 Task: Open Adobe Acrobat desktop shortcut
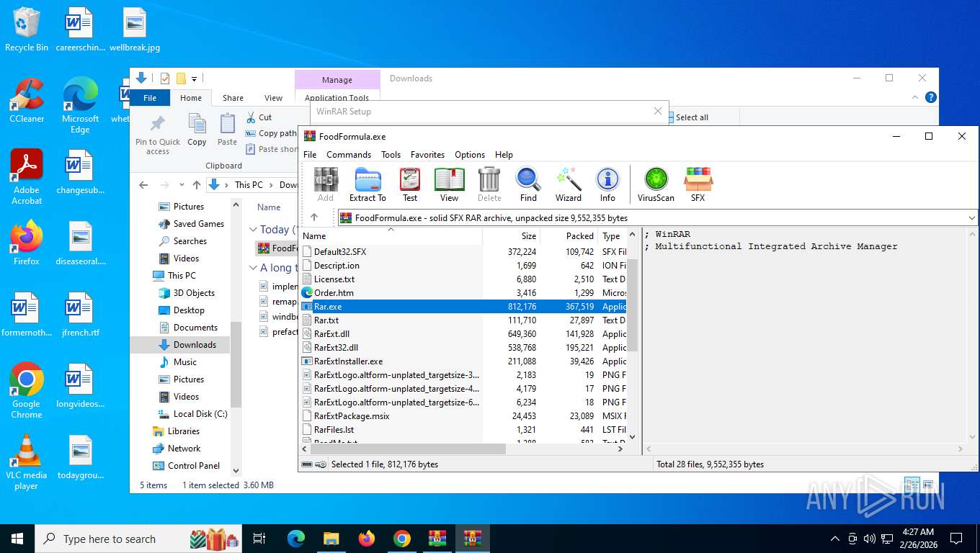(27, 177)
